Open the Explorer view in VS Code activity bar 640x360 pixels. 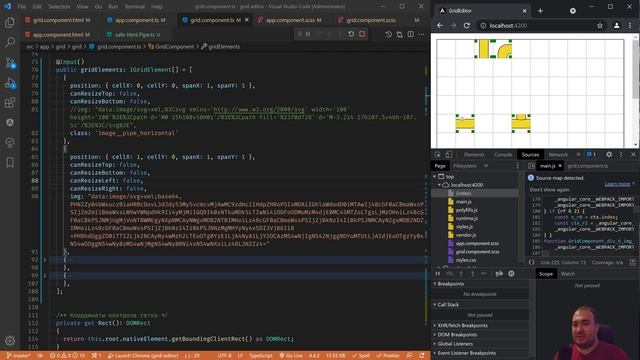click(x=10, y=22)
